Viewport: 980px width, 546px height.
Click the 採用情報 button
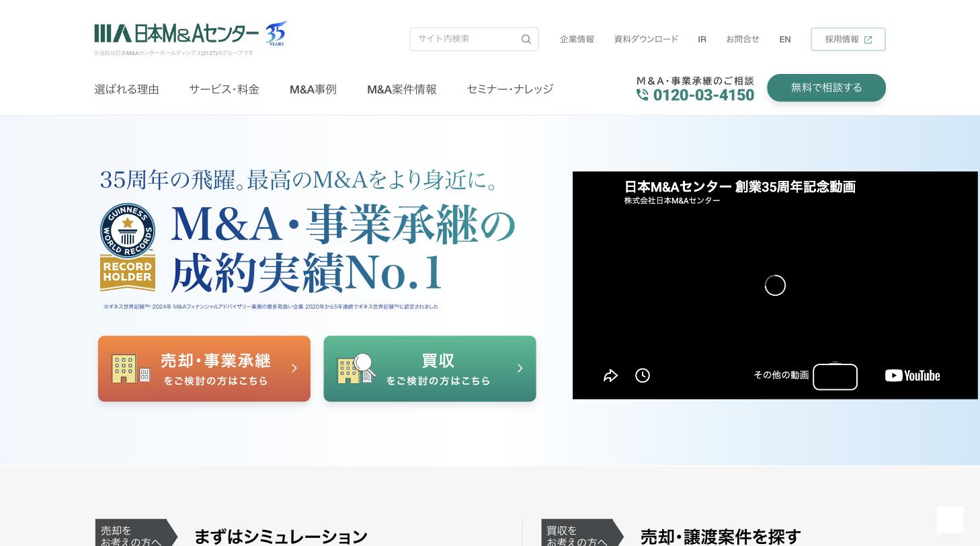[848, 39]
